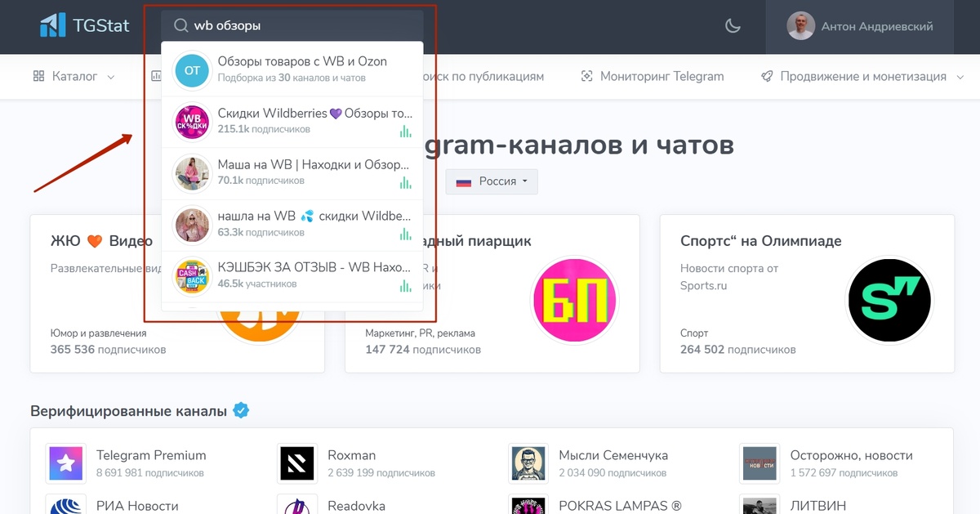Click the rocket icon beside Продвижение
Image resolution: width=980 pixels, height=514 pixels.
coord(766,76)
